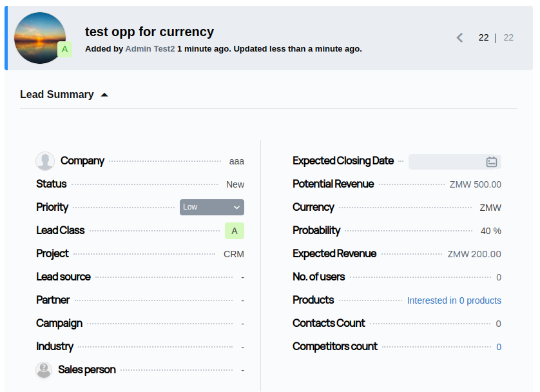Open the calendar icon for closing date
540x392 pixels.
click(x=492, y=162)
